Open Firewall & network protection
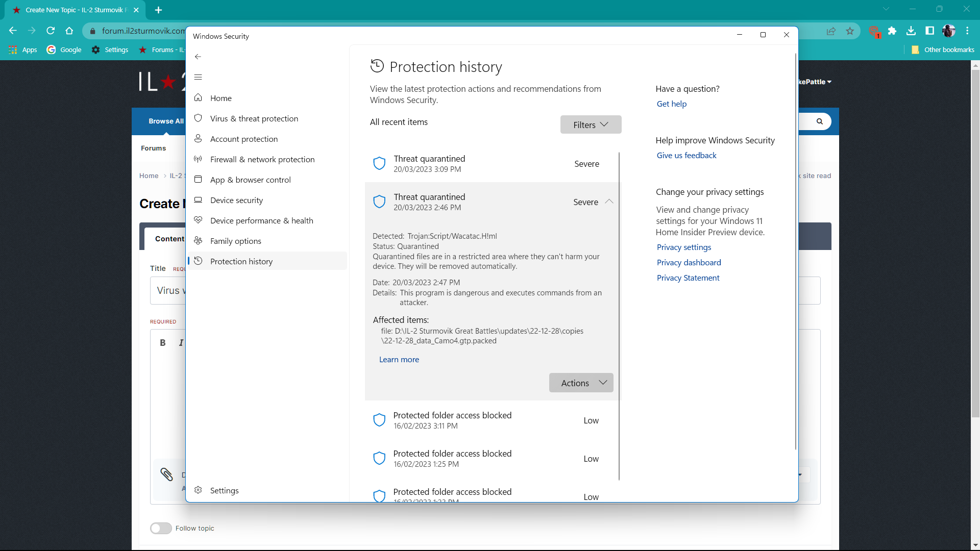 tap(267, 159)
